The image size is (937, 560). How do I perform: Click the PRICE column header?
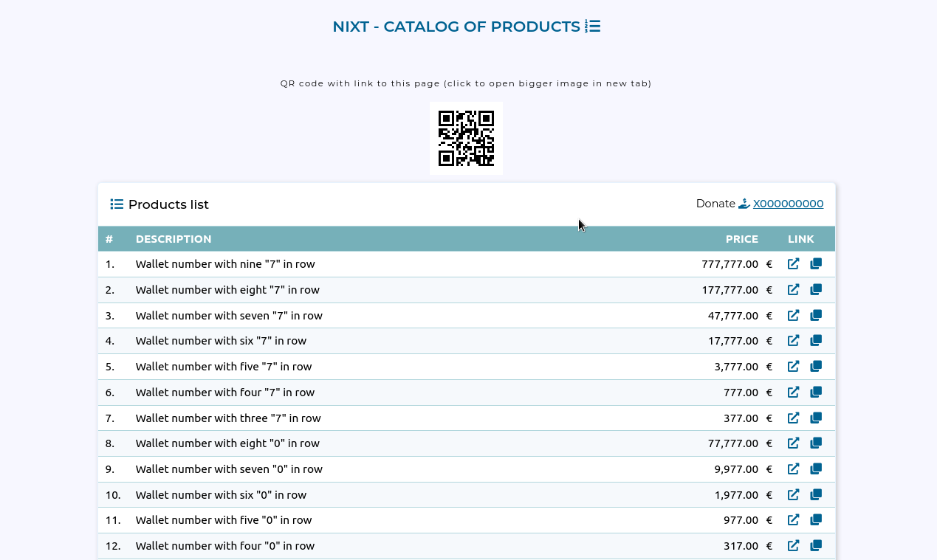pos(742,238)
